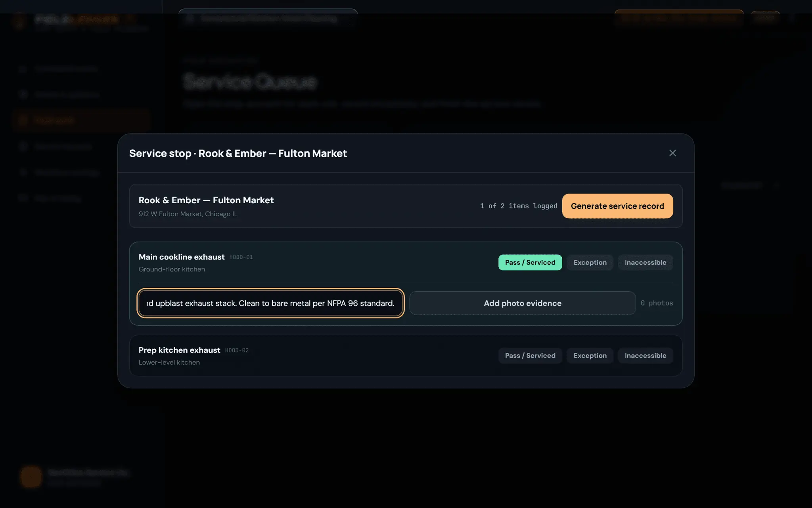Select the Rook & Ember — Fulton Market card heading
812x508 pixels.
click(206, 200)
